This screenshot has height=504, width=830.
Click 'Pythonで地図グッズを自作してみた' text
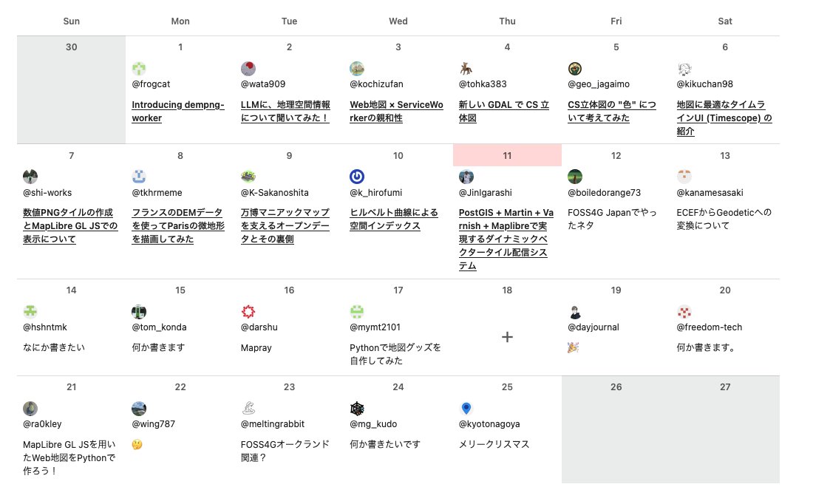[x=395, y=354]
